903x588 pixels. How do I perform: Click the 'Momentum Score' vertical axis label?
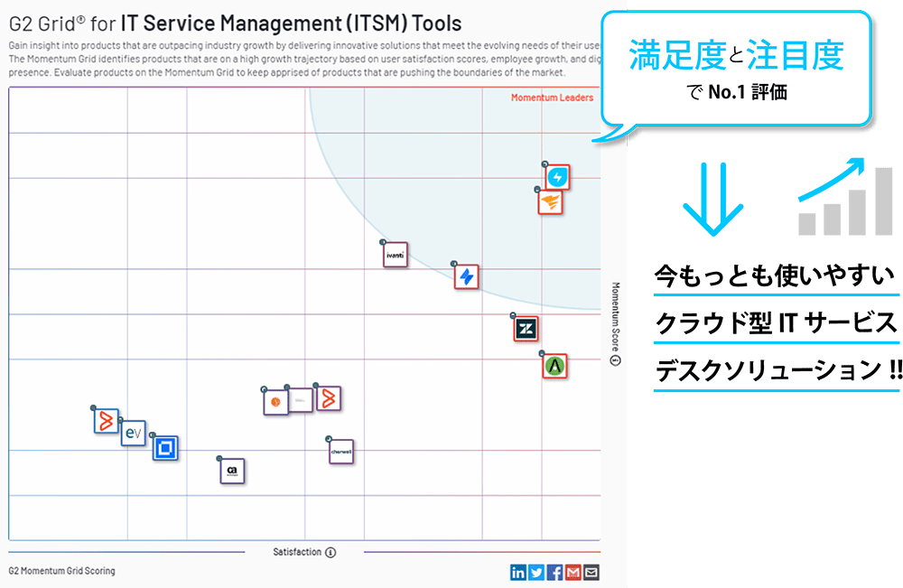click(616, 317)
